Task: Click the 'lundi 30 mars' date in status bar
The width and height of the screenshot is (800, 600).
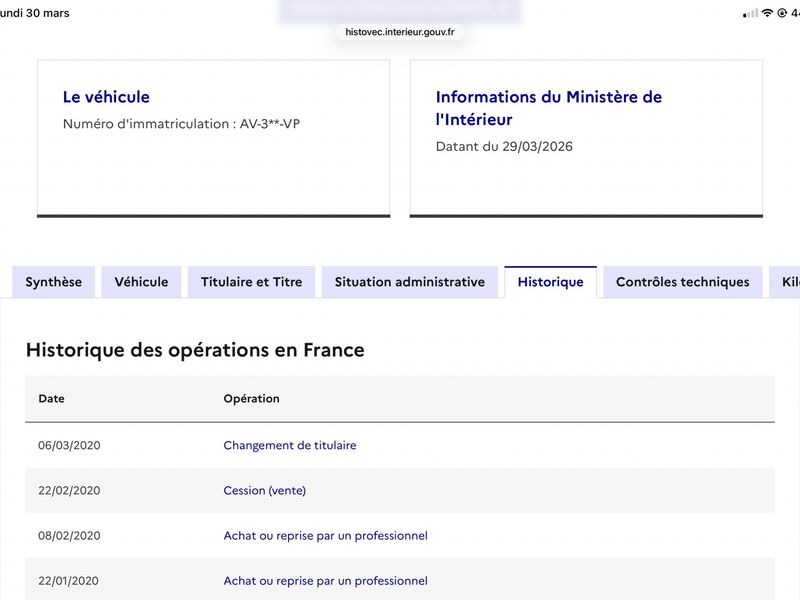Action: [34, 13]
